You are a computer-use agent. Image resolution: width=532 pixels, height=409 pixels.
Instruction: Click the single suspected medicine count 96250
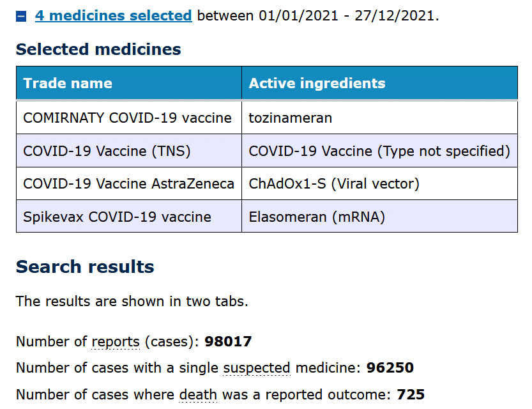coord(390,368)
